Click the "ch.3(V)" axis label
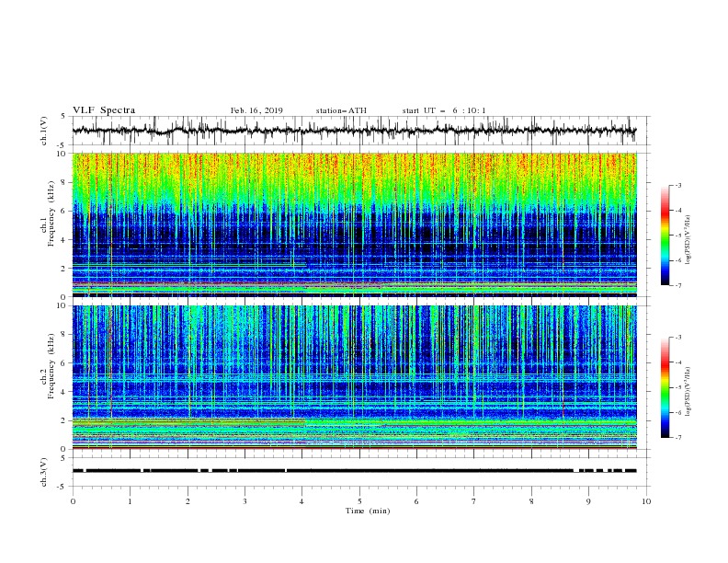This screenshot has width=728, height=563. click(x=44, y=472)
